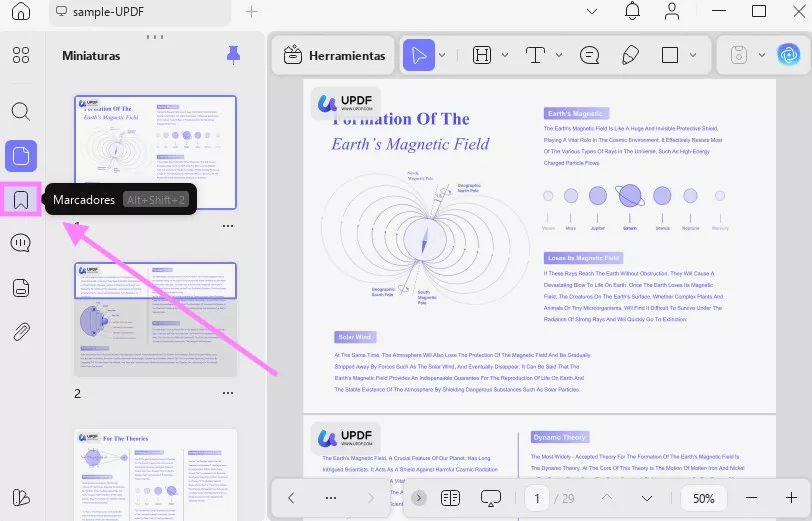Select the highlight text tool
Image resolution: width=812 pixels, height=521 pixels.
pos(482,55)
